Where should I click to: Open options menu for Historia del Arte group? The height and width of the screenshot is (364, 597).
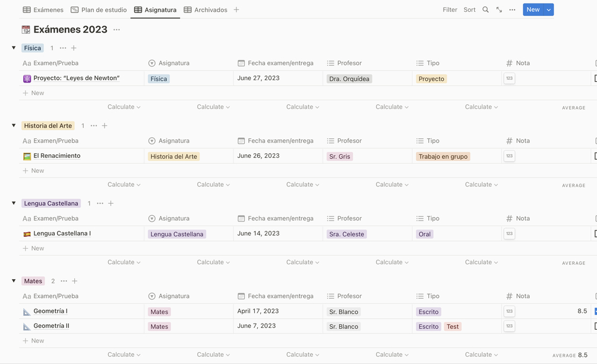pos(94,126)
